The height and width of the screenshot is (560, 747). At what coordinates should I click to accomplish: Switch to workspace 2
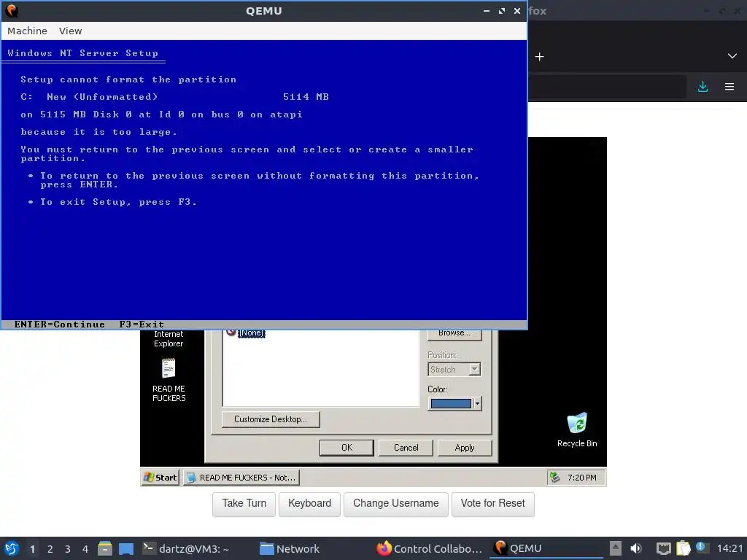pyautogui.click(x=50, y=549)
